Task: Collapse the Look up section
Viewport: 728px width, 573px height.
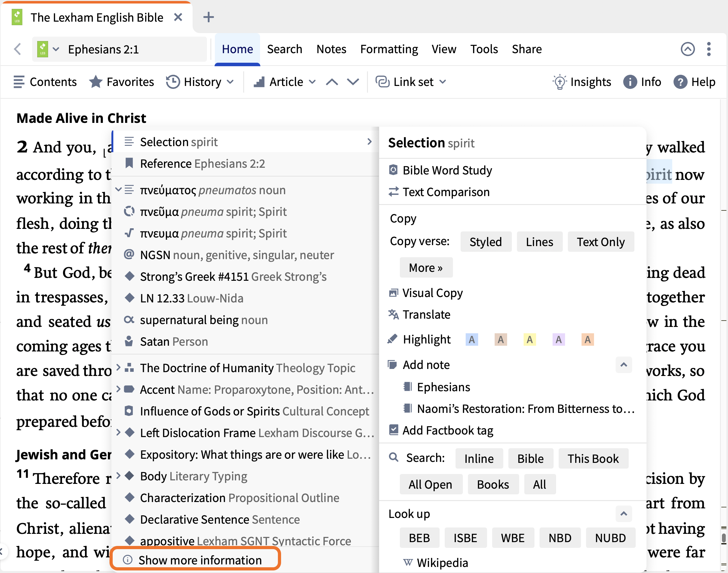Action: [x=624, y=513]
